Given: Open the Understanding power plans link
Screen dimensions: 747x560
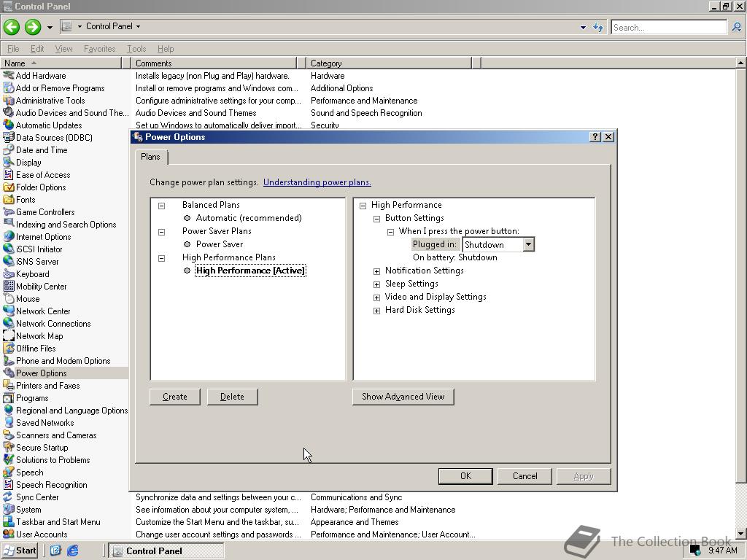Looking at the screenshot, I should [317, 182].
